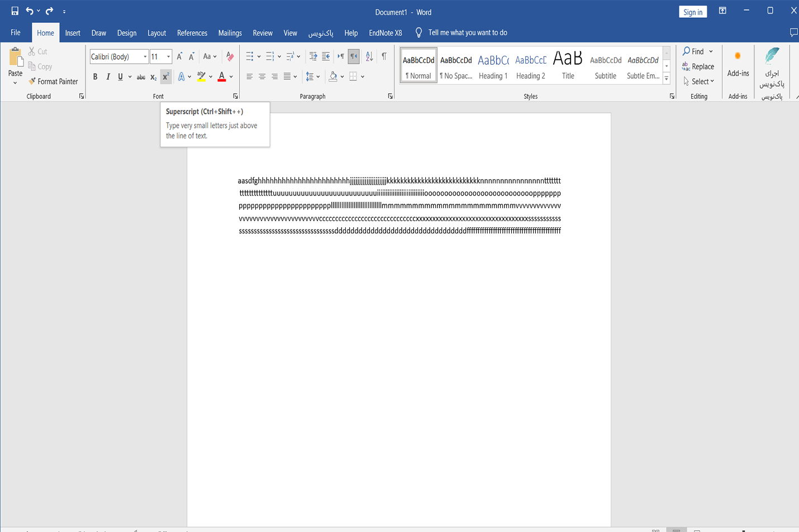Toggle bold formatting
Image resolution: width=799 pixels, height=532 pixels.
[95, 76]
